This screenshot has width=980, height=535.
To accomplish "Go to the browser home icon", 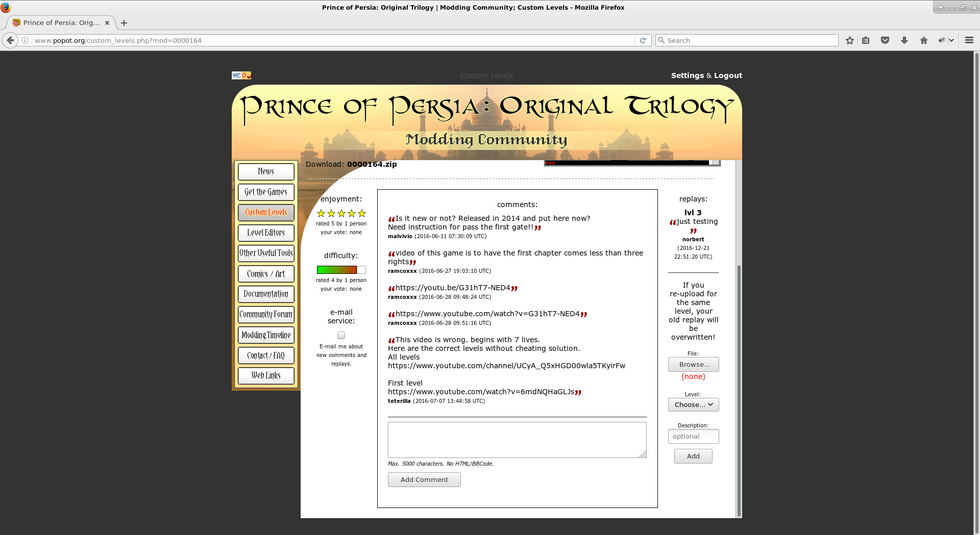I will point(924,40).
